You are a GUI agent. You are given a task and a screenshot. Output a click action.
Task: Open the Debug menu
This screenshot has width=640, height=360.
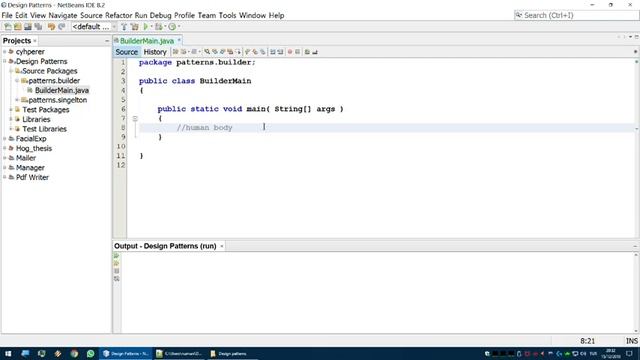pyautogui.click(x=160, y=16)
